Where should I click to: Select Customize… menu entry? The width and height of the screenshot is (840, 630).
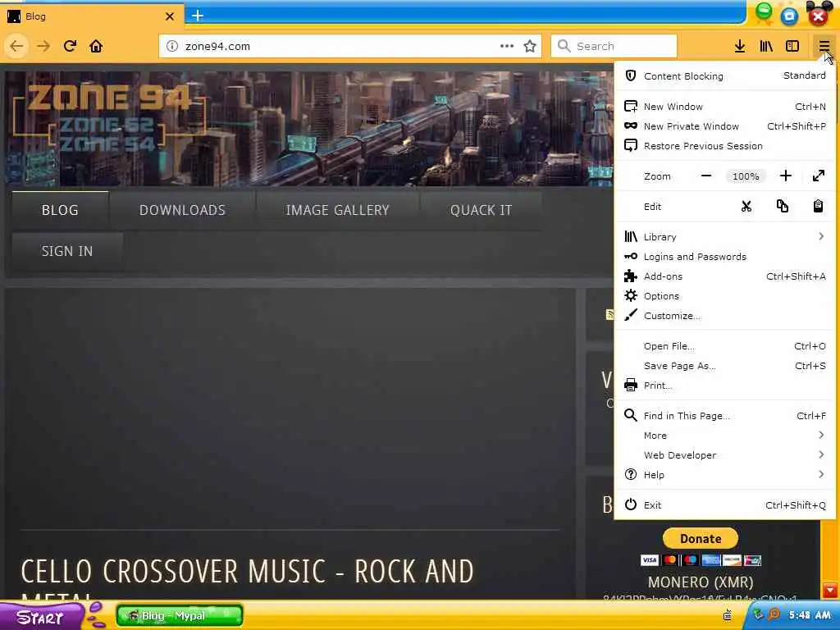[725, 316]
